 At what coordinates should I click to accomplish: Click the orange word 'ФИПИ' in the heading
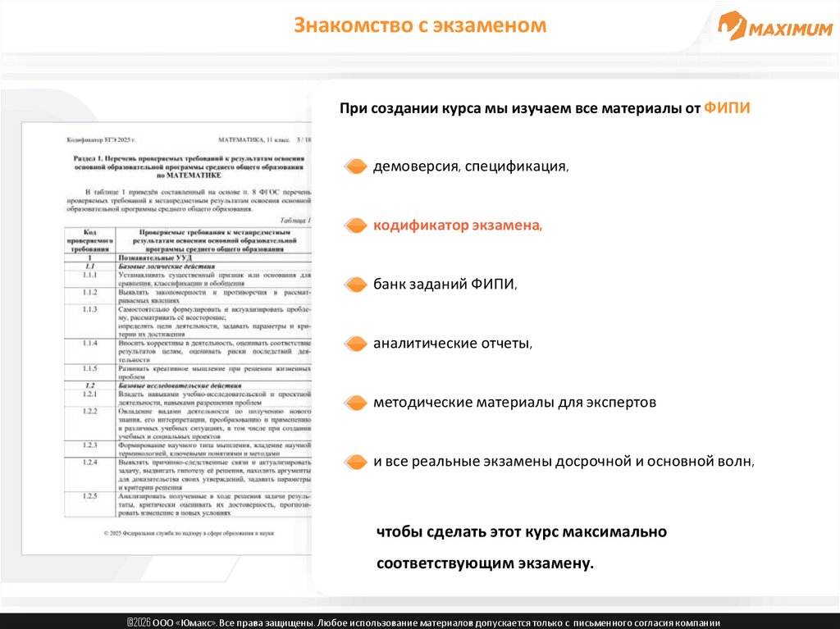tap(727, 107)
